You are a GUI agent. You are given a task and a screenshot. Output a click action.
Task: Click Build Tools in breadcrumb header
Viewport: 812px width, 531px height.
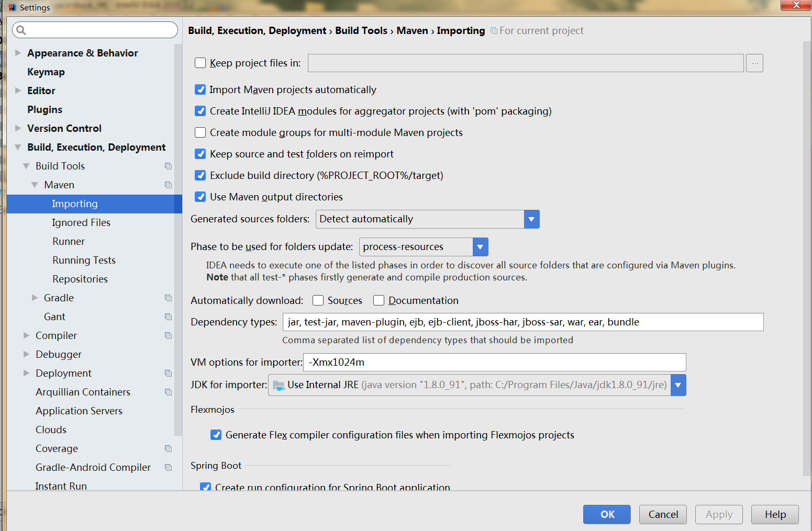click(x=361, y=30)
